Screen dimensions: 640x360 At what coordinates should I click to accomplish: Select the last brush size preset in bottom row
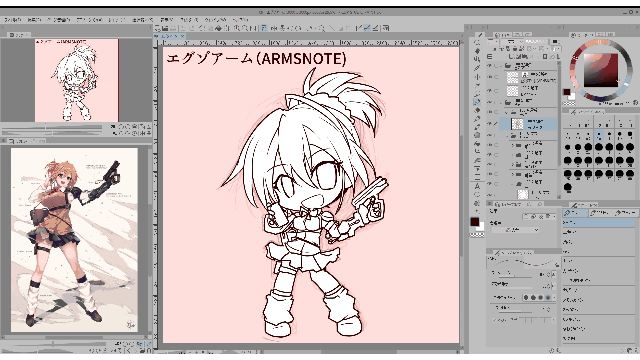coord(568,187)
